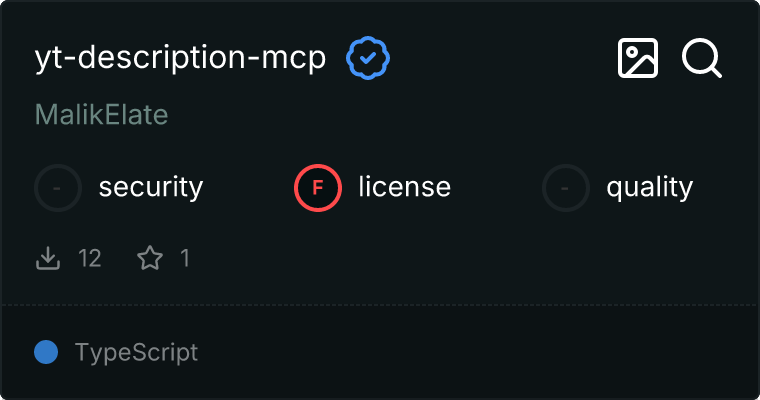Click the security grade circle
Image resolution: width=760 pixels, height=400 pixels.
click(58, 187)
